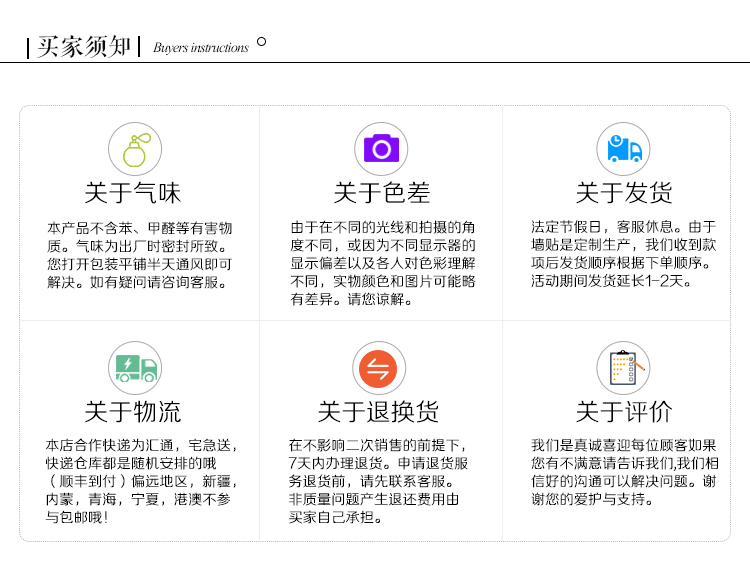Select the 关于气味 heading

[x=134, y=193]
